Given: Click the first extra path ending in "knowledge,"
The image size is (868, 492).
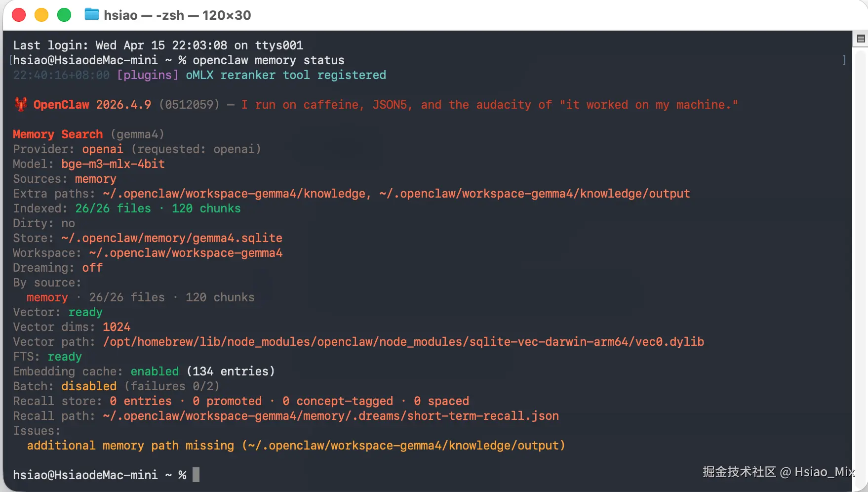Looking at the screenshot, I should point(237,194).
